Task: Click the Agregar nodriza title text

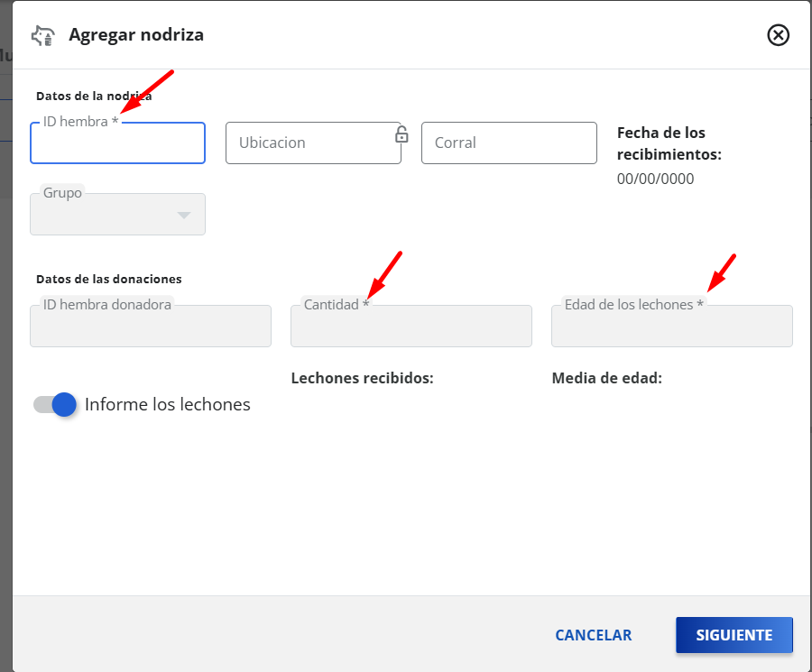Action: click(136, 34)
